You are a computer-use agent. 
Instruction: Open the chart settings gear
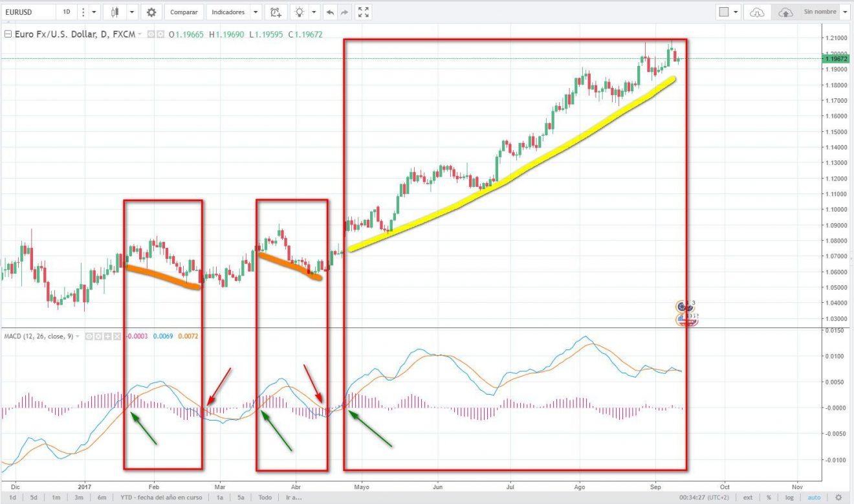[x=151, y=12]
